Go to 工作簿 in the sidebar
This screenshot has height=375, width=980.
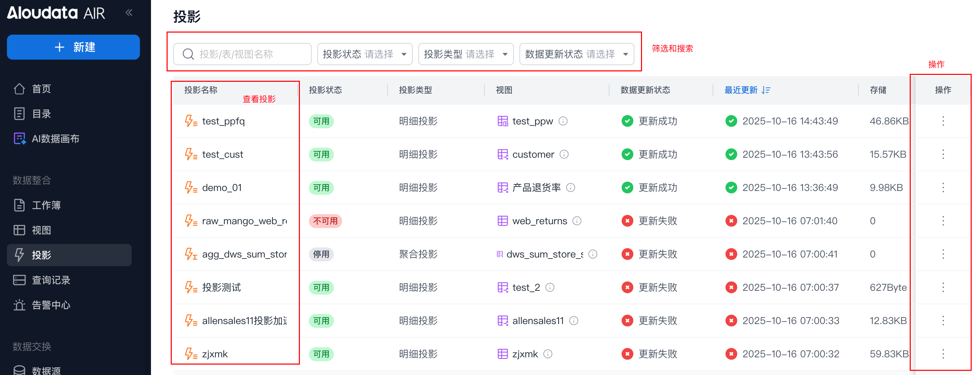[46, 205]
